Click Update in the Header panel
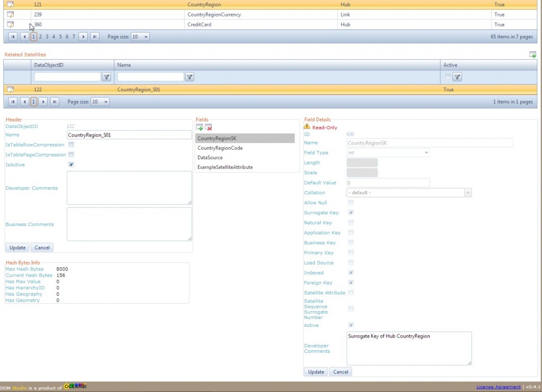This screenshot has width=542, height=392. click(x=17, y=248)
